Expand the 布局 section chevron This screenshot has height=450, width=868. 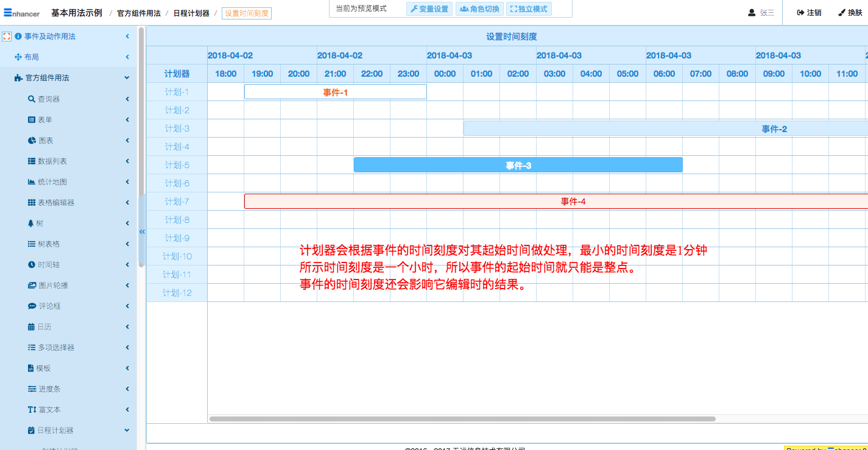coord(127,57)
